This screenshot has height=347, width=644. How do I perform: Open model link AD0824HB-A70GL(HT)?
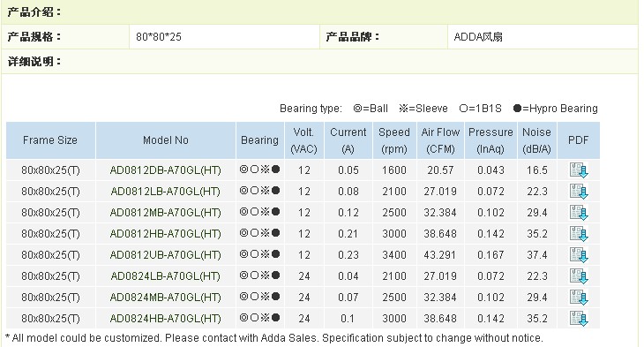point(166,319)
